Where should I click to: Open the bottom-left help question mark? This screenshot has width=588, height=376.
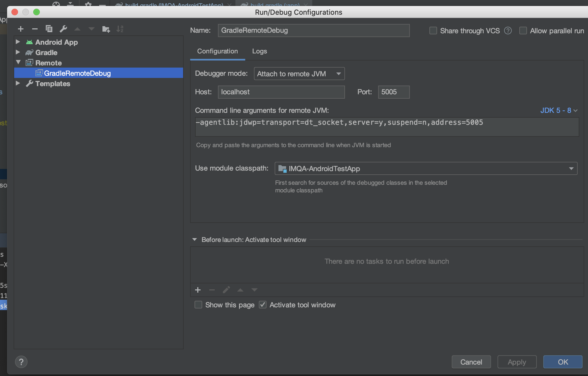point(21,362)
